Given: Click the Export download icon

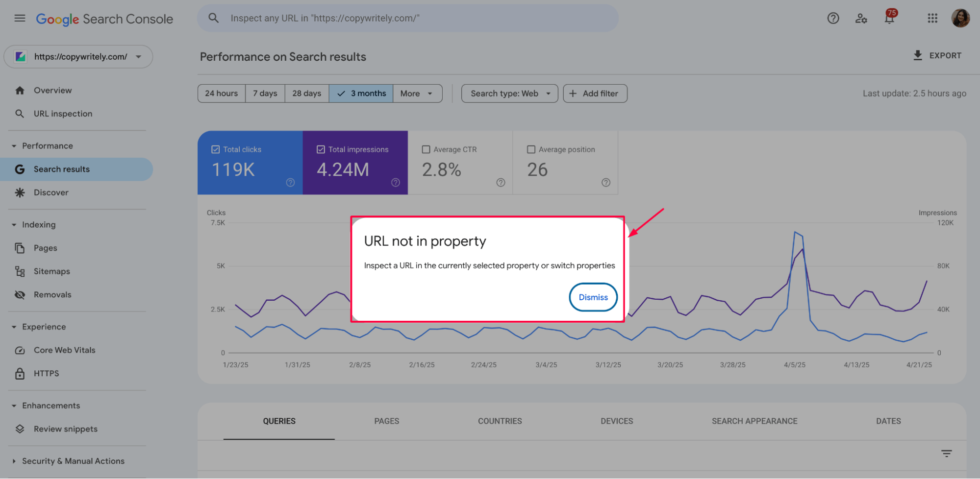Looking at the screenshot, I should click(x=918, y=55).
